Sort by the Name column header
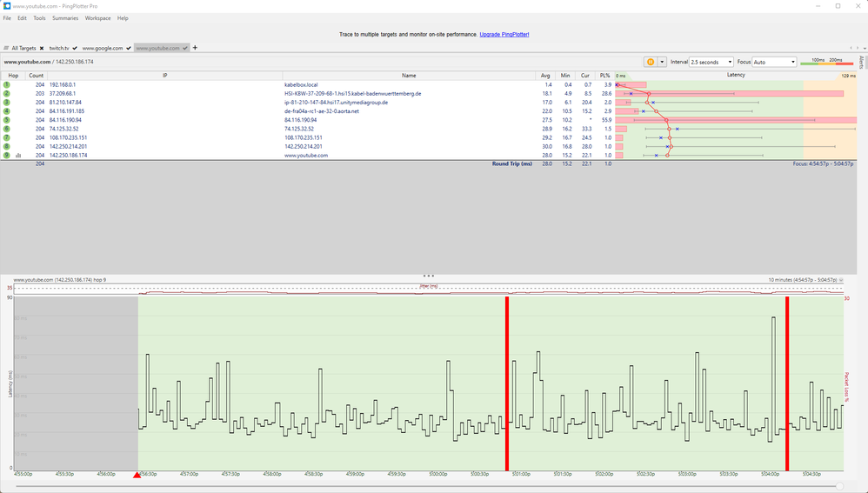868x493 pixels. tap(409, 76)
